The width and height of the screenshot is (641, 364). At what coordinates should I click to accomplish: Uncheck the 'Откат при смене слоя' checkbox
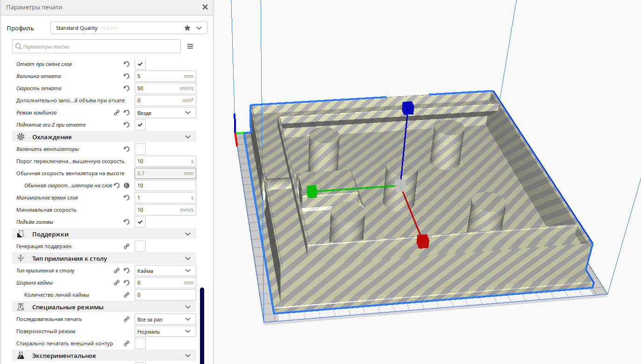[140, 64]
